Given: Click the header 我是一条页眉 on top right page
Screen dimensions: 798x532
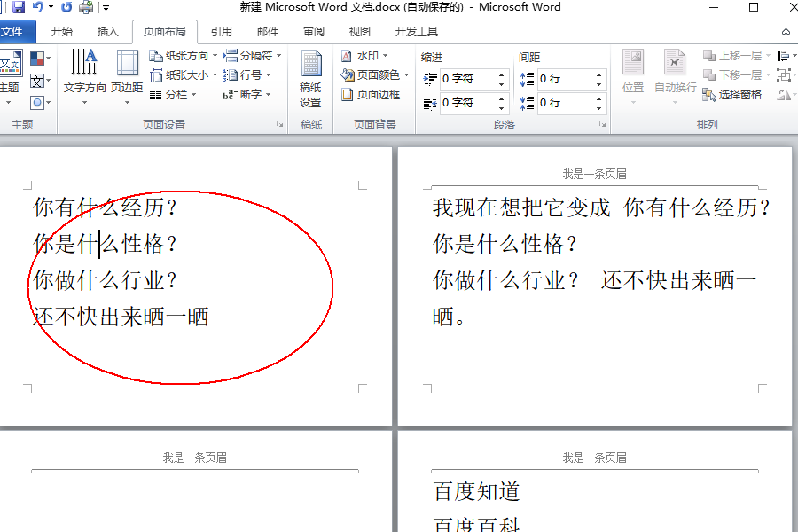Looking at the screenshot, I should (594, 174).
